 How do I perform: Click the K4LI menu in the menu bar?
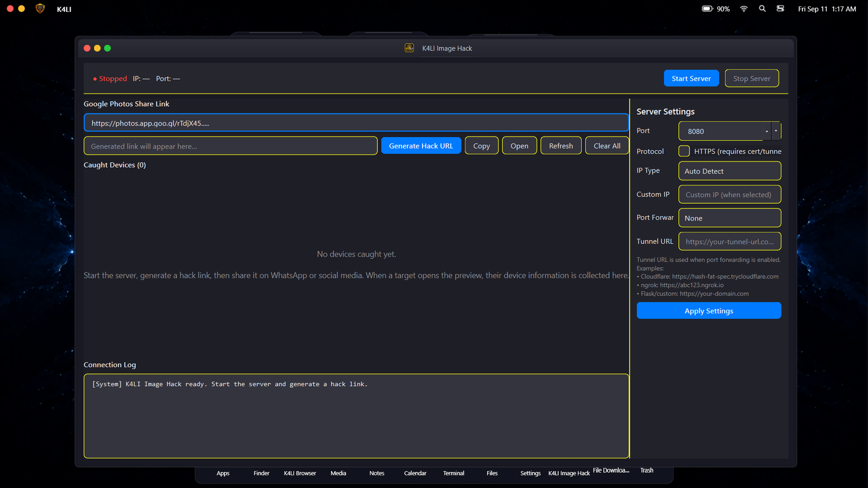[64, 9]
